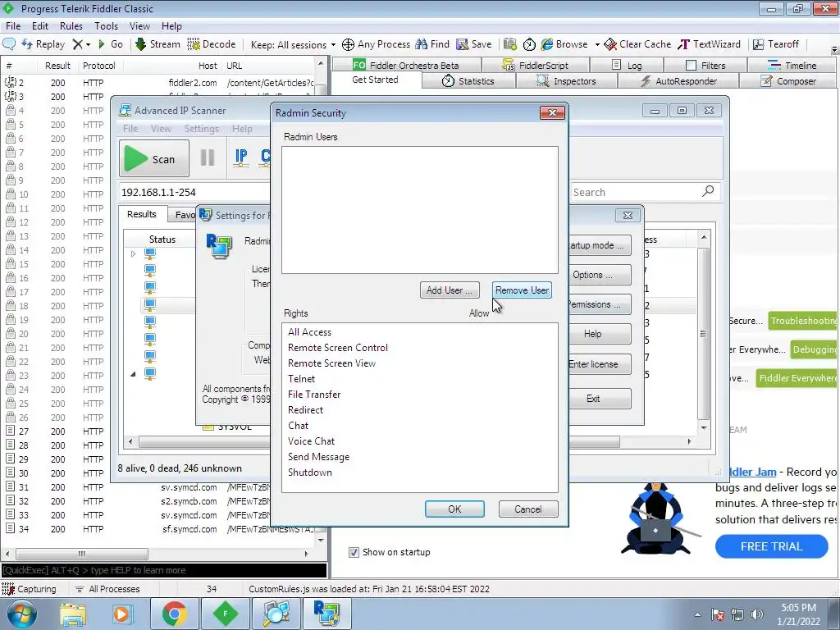Open Chrome from the taskbar
Screen dimensions: 840x630
click(x=174, y=614)
